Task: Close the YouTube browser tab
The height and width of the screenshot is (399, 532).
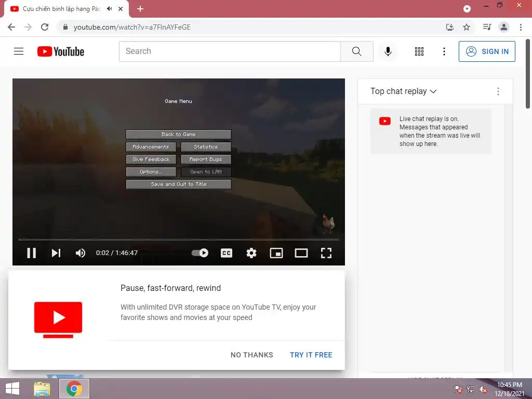Action: pyautogui.click(x=121, y=9)
